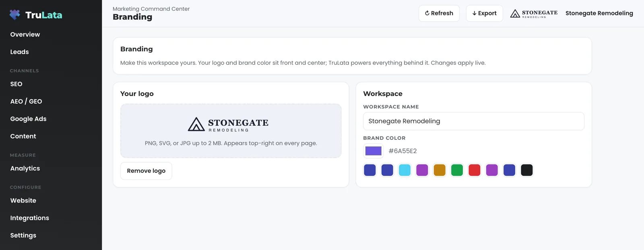The height and width of the screenshot is (250, 644).
Task: Choose the cyan brand color swatch
Action: click(x=405, y=170)
